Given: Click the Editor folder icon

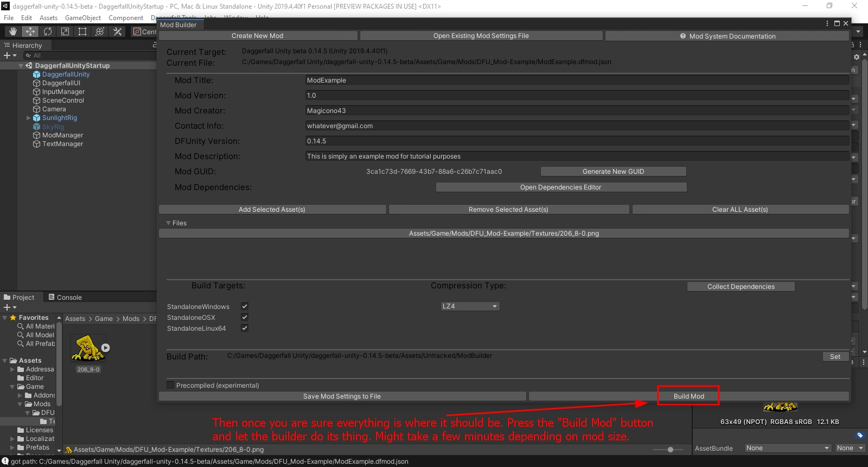Looking at the screenshot, I should pyautogui.click(x=21, y=378).
